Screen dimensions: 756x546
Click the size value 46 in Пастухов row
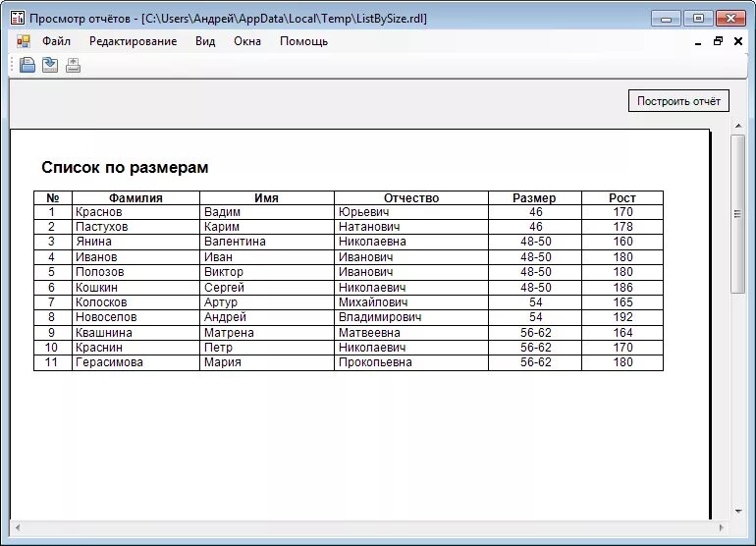535,227
